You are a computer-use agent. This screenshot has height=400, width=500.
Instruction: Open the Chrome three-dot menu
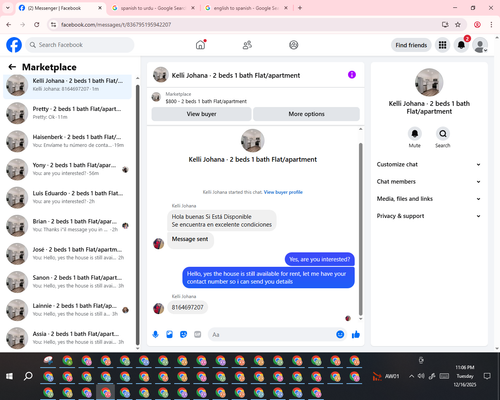(x=491, y=25)
